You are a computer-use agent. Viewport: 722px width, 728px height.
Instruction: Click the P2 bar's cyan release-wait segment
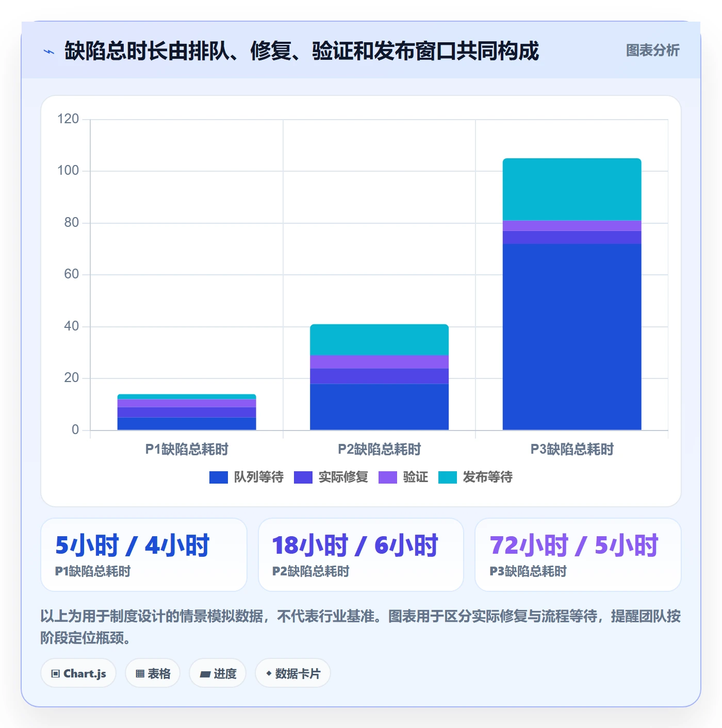tap(379, 340)
